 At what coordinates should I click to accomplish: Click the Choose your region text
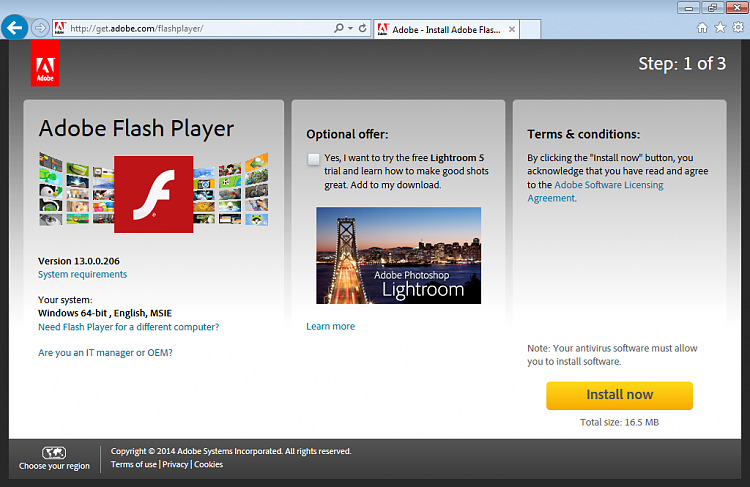pyautogui.click(x=54, y=466)
